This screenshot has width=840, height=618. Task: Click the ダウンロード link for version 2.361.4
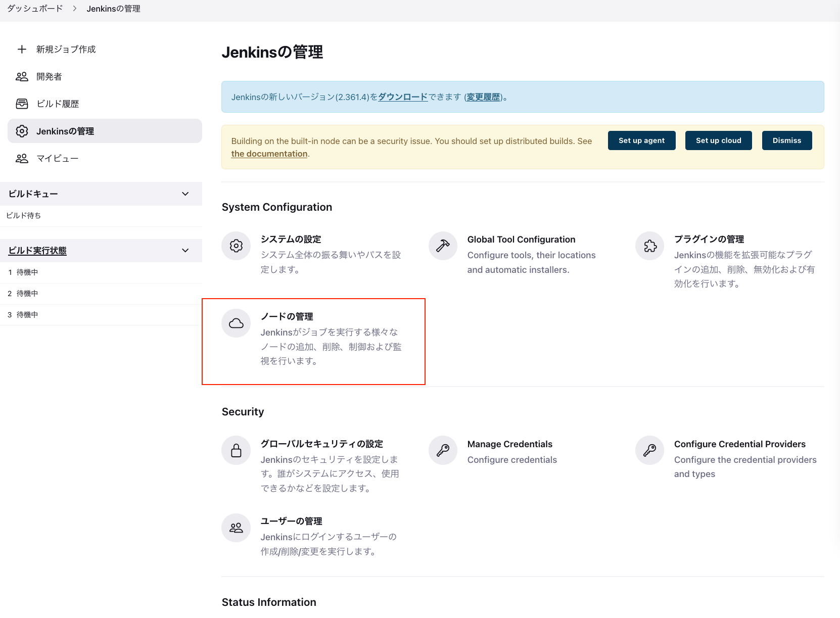pos(402,97)
